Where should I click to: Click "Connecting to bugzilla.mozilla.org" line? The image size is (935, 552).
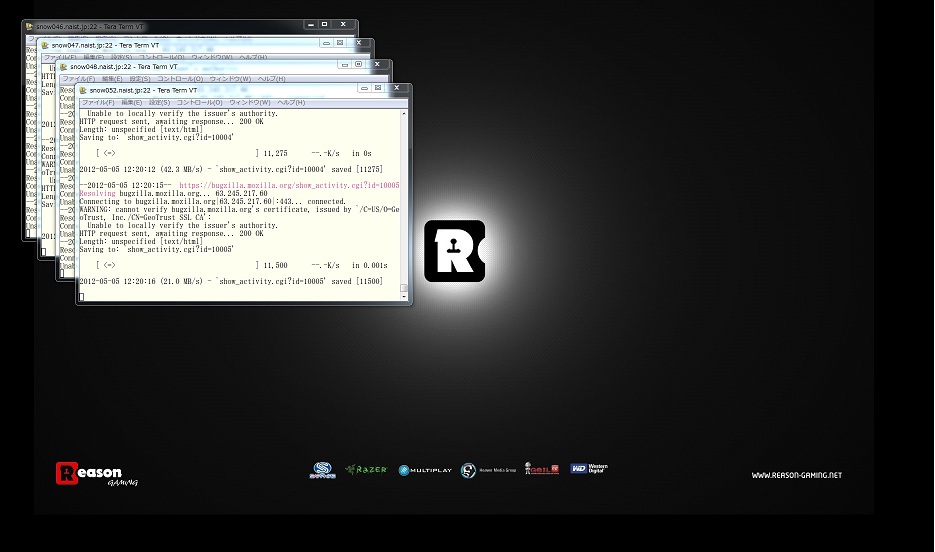tap(213, 201)
